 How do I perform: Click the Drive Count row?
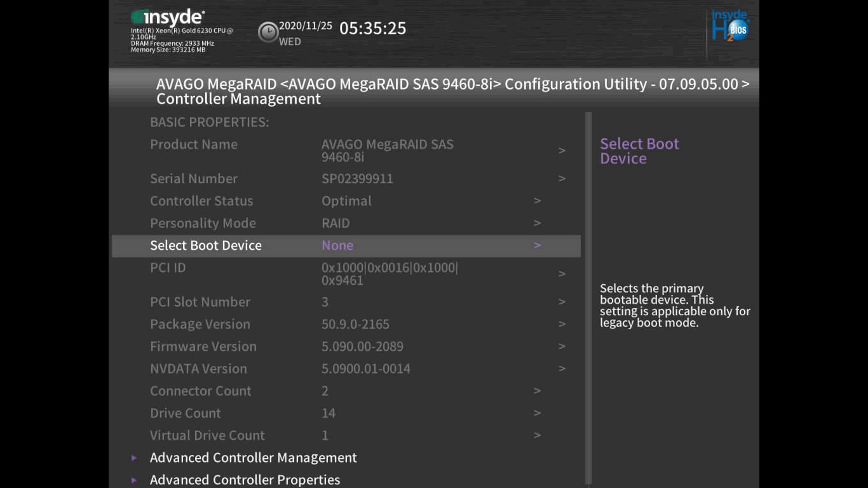click(x=186, y=413)
